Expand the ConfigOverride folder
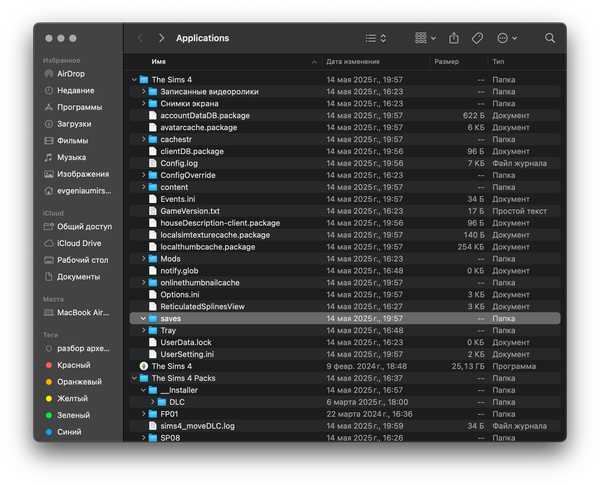The height and width of the screenshot is (486, 600). point(143,175)
